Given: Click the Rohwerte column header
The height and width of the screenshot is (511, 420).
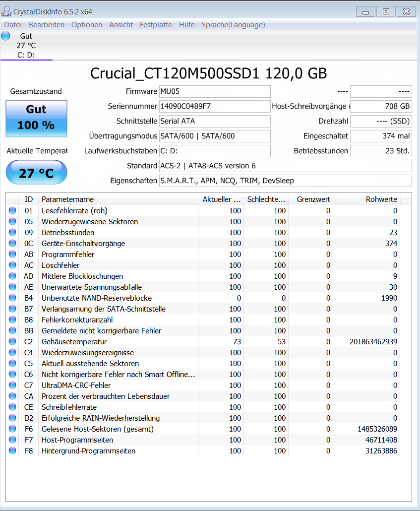Looking at the screenshot, I should click(x=366, y=199).
